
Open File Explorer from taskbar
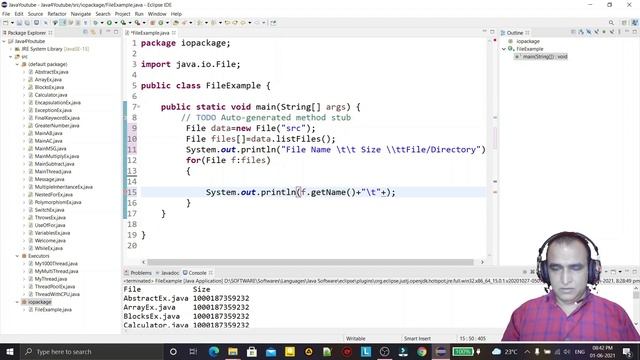click(233, 351)
